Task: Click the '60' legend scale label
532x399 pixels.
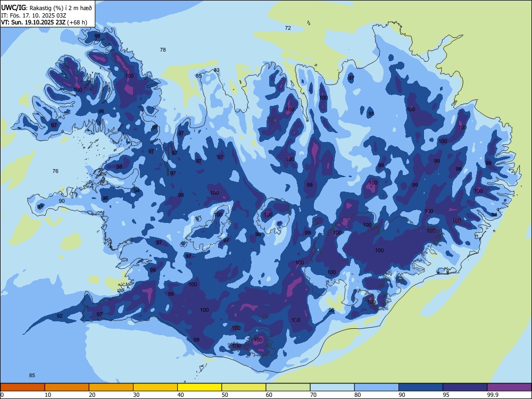Action: coord(269,395)
